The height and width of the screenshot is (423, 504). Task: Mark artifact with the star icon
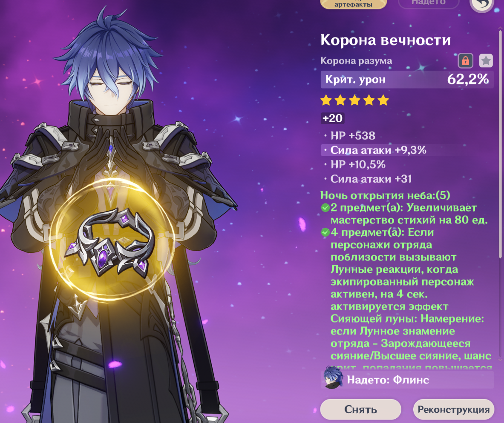486,61
